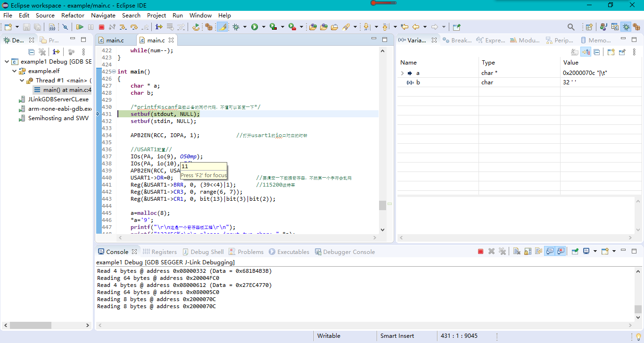Open the Debug Shell tab
This screenshot has height=343, width=644.
[203, 252]
